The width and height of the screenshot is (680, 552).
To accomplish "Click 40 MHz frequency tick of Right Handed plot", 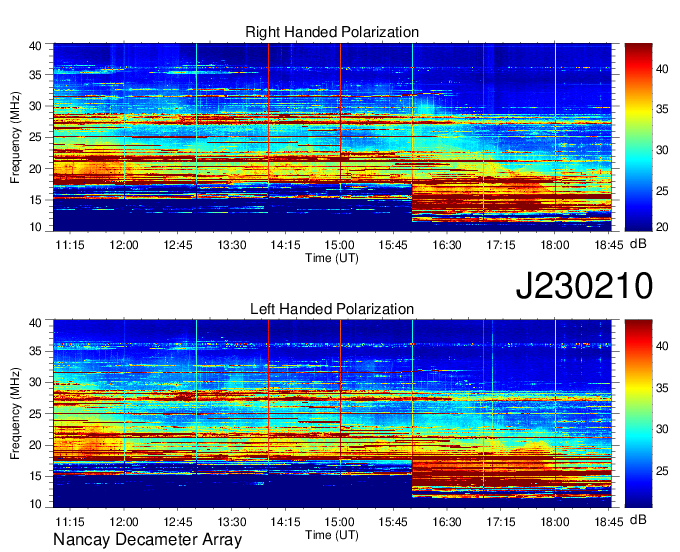I will click(35, 46).
